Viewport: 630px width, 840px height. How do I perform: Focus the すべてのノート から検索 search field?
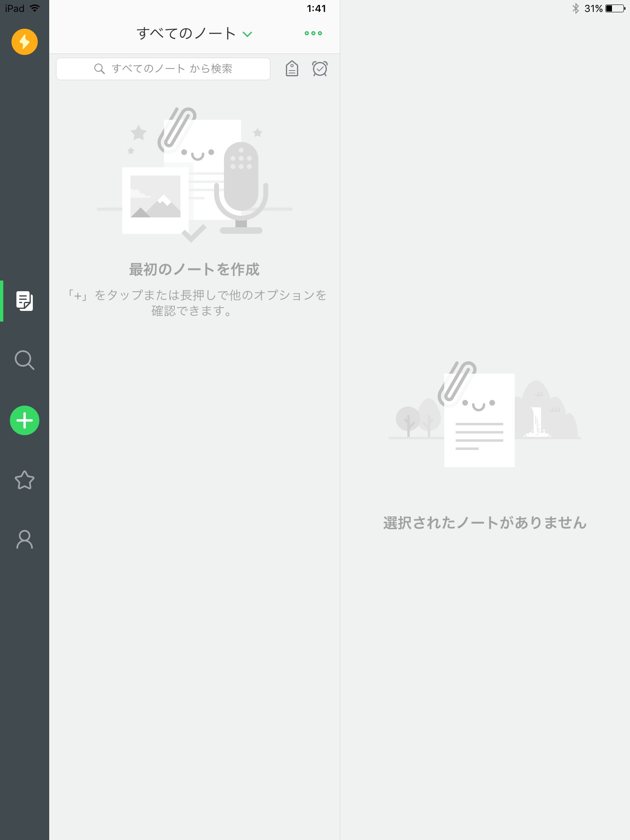[x=171, y=68]
